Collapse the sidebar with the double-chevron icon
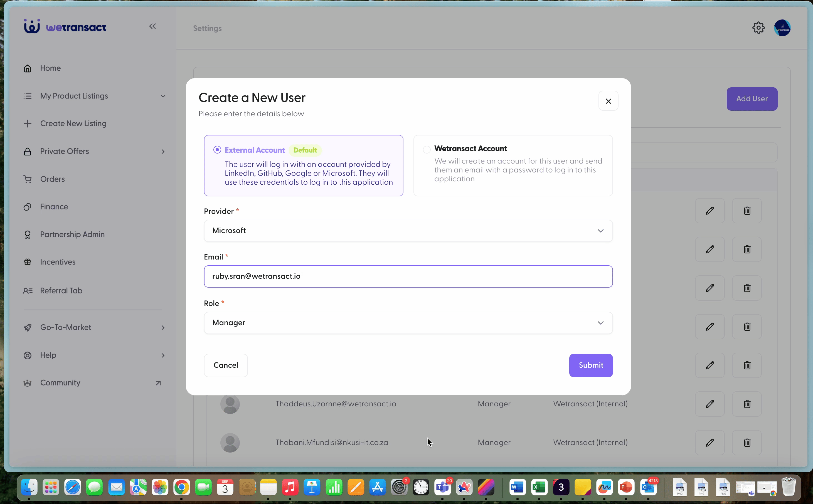Image resolution: width=813 pixels, height=504 pixels. (x=152, y=26)
